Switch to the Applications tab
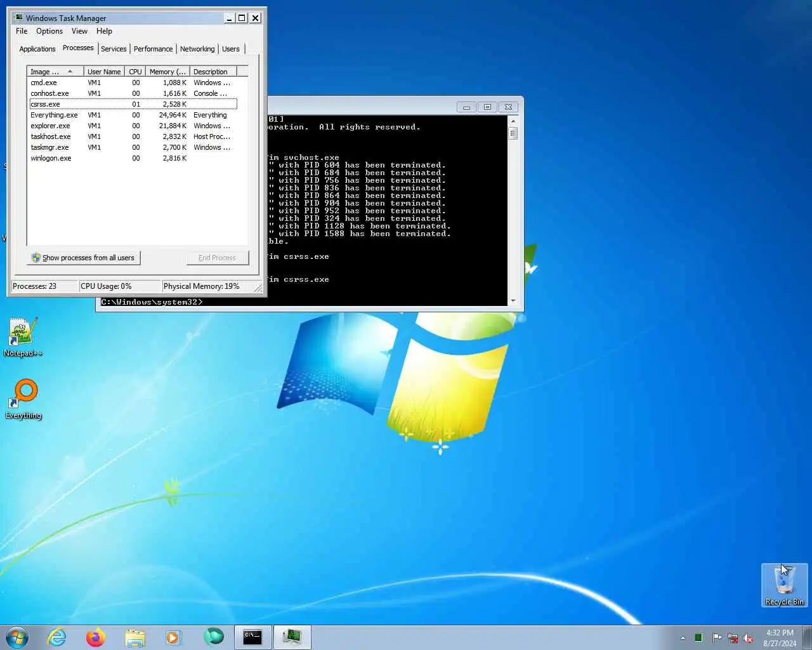 click(x=37, y=49)
